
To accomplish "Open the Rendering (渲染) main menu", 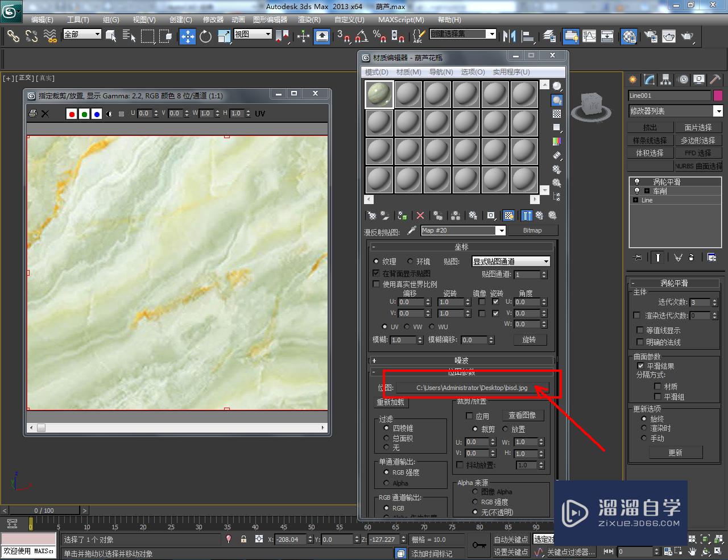I will pyautogui.click(x=309, y=19).
